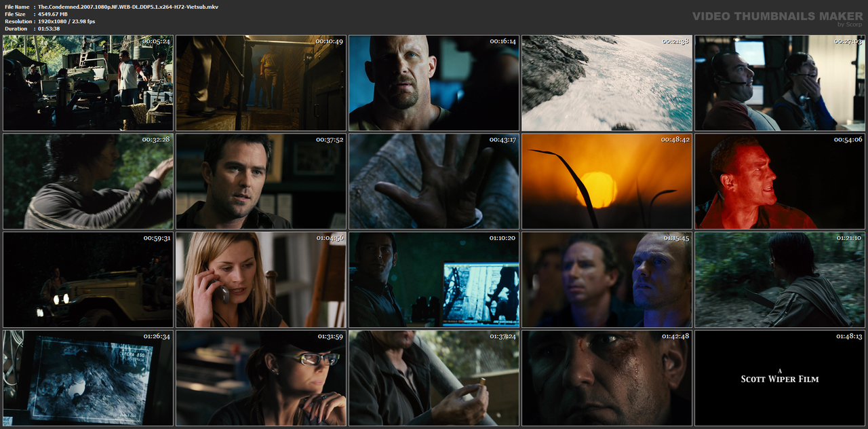The width and height of the screenshot is (868, 429).
Task: Click the thumbnail stamped 00:32:28
Action: (x=88, y=181)
